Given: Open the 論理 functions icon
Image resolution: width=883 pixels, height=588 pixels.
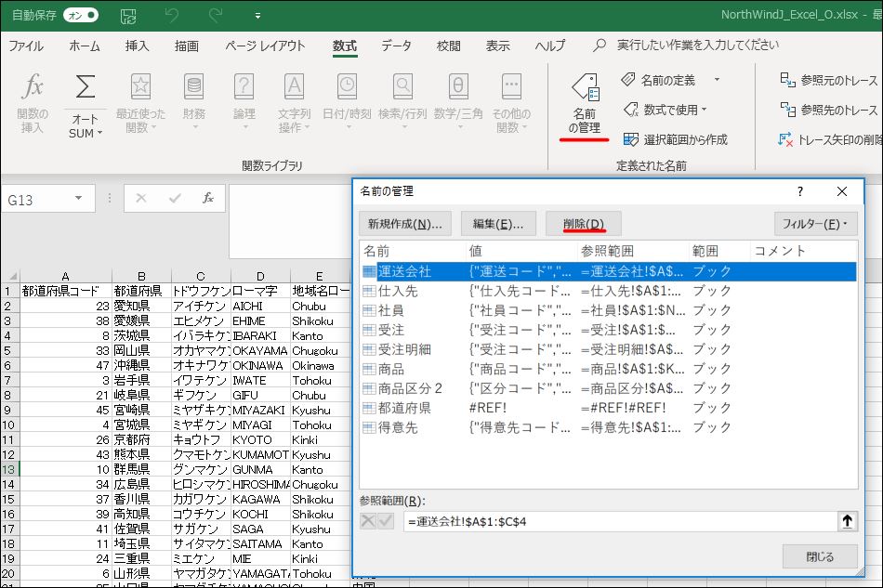Looking at the screenshot, I should coord(244,86).
